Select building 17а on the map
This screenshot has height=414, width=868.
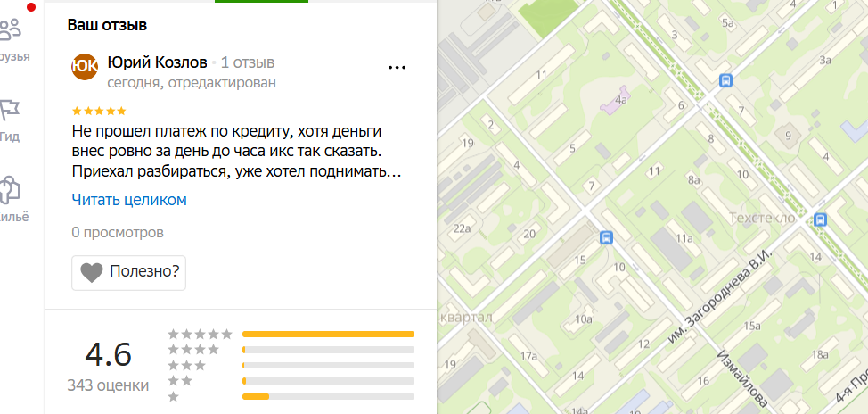coord(528,356)
